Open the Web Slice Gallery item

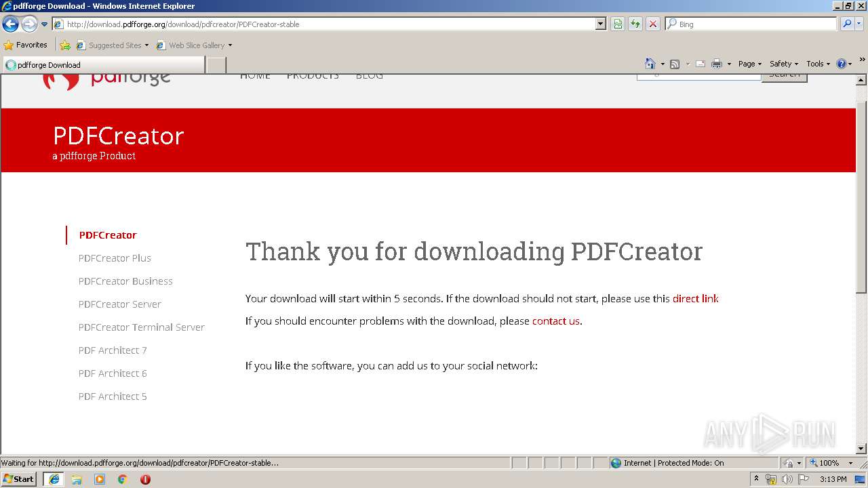[194, 45]
